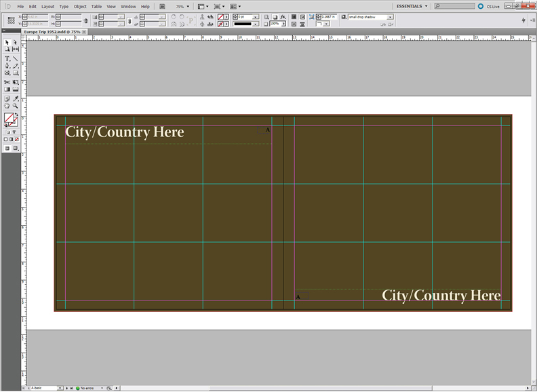Open the small drop shadow style dropdown
Image resolution: width=537 pixels, height=392 pixels.
(390, 17)
